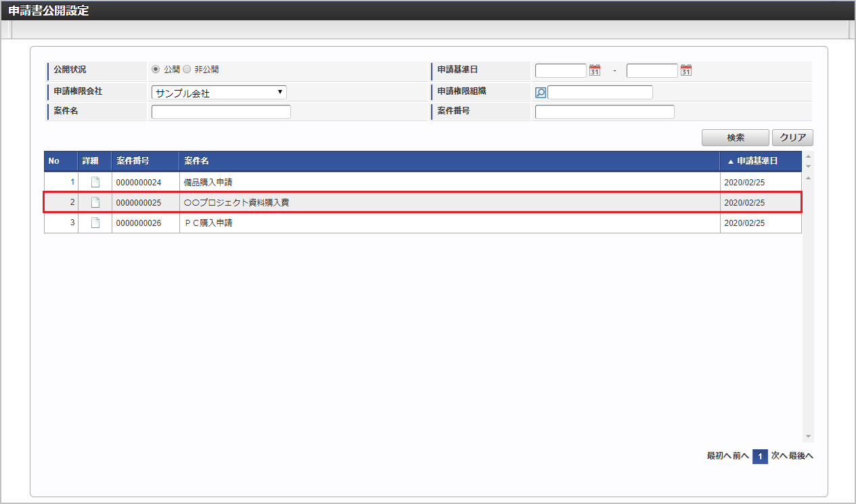Open detail document icon for ＰＣ購入申請

(95, 223)
